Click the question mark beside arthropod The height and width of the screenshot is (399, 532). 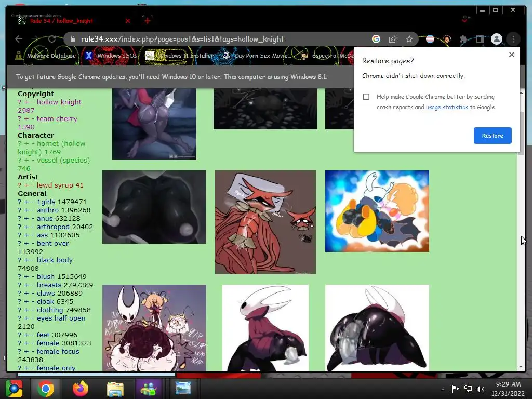(x=20, y=227)
